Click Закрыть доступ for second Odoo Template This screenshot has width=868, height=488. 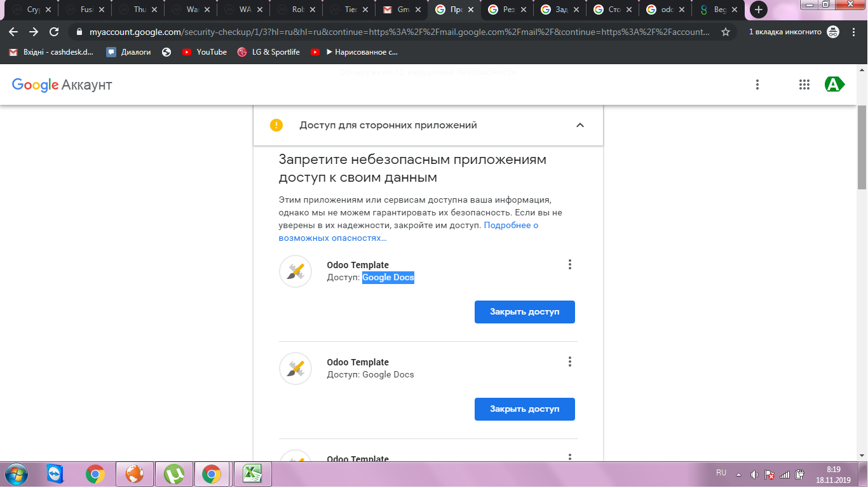pyautogui.click(x=525, y=409)
